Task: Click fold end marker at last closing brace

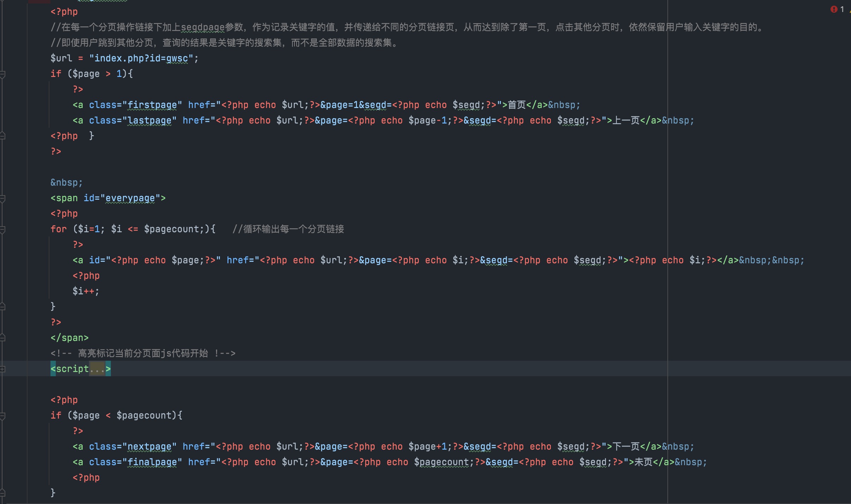Action: tap(2, 493)
